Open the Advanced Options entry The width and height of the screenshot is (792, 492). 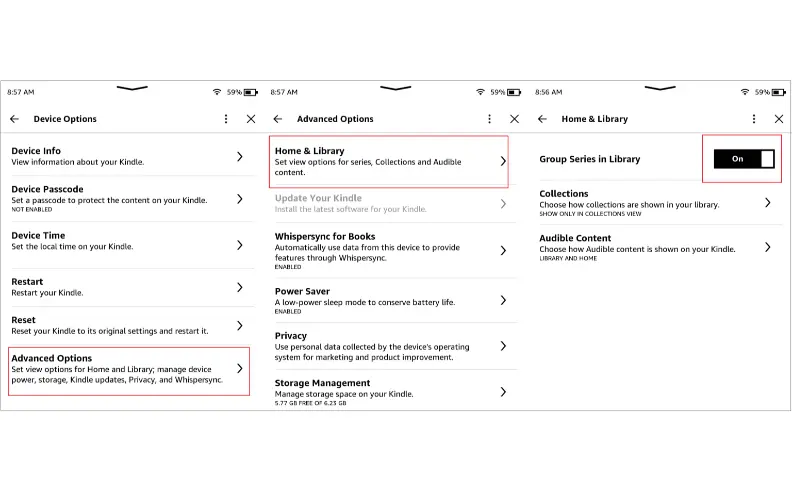129,371
